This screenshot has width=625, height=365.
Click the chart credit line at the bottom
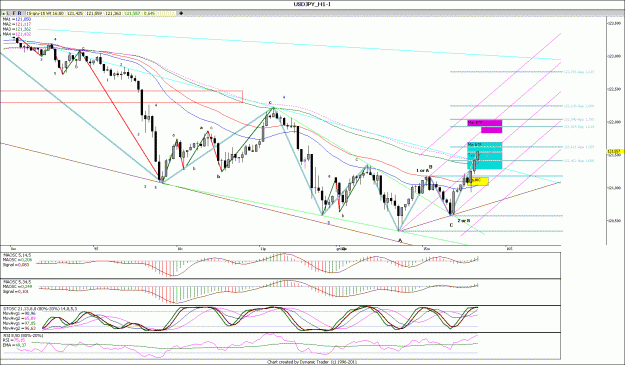(x=312, y=362)
